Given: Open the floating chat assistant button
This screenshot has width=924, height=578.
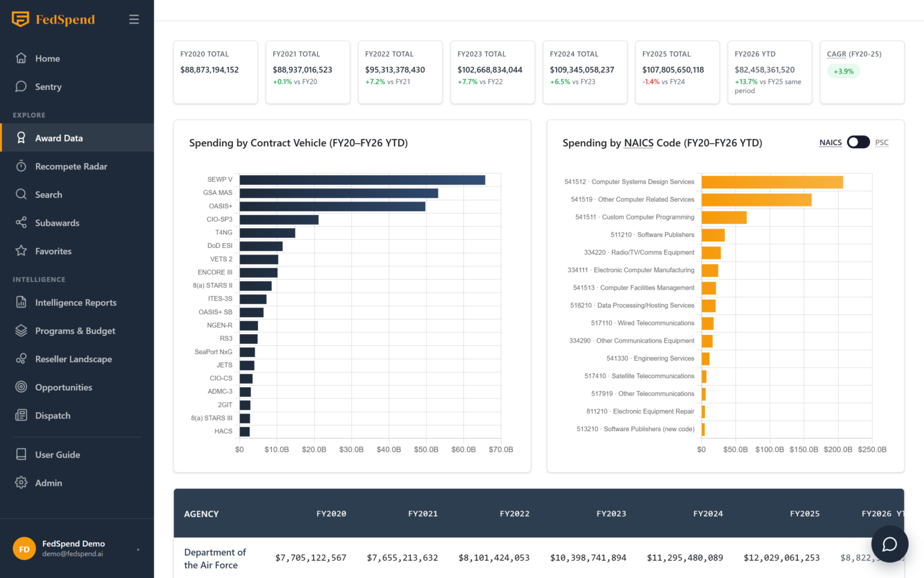Looking at the screenshot, I should pyautogui.click(x=889, y=544).
